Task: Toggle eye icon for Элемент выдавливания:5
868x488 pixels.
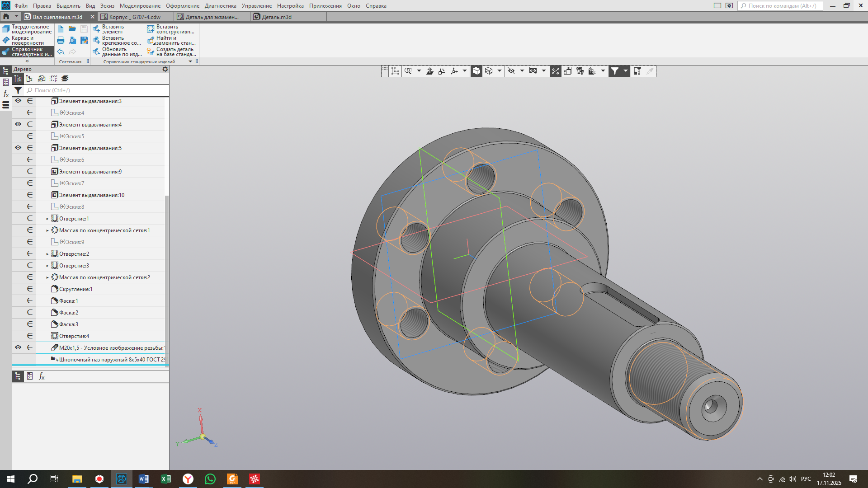Action: coord(18,148)
